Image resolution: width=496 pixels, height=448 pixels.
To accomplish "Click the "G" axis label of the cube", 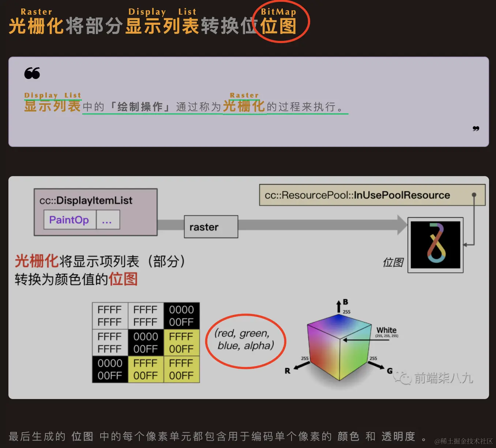I will [x=390, y=371].
